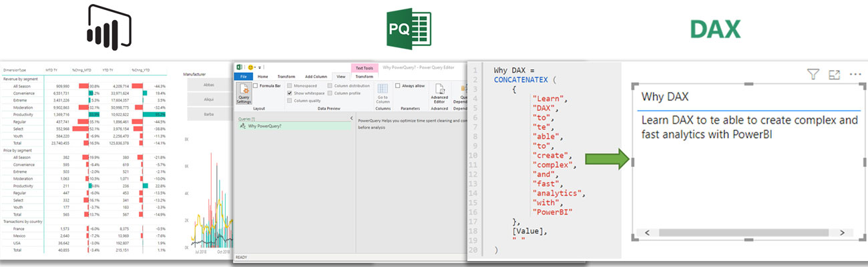Click the Mexico row label
The height and width of the screenshot is (267, 868).
[x=19, y=236]
